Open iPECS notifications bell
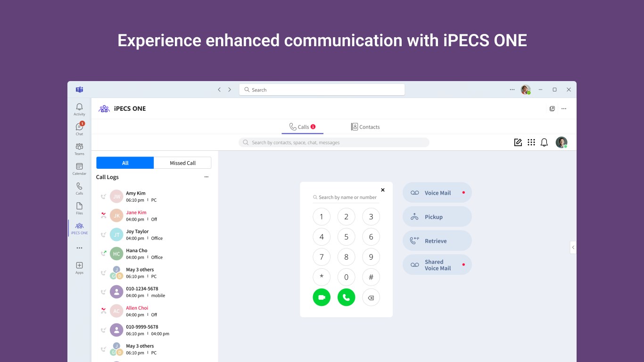 click(x=544, y=142)
